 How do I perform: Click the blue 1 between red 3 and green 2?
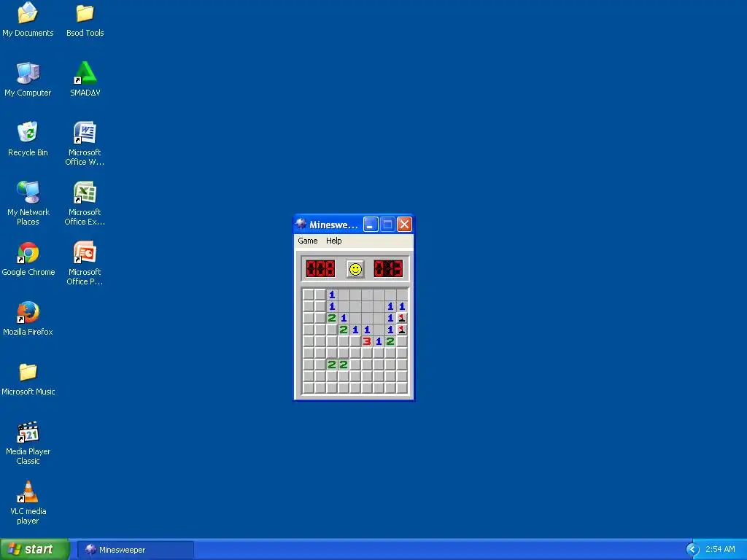(x=379, y=341)
